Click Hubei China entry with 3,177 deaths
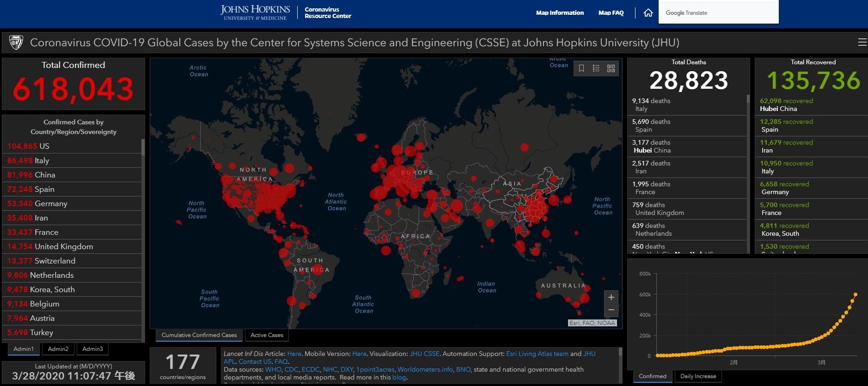Screen dimensions: 868x386 pos(687,147)
